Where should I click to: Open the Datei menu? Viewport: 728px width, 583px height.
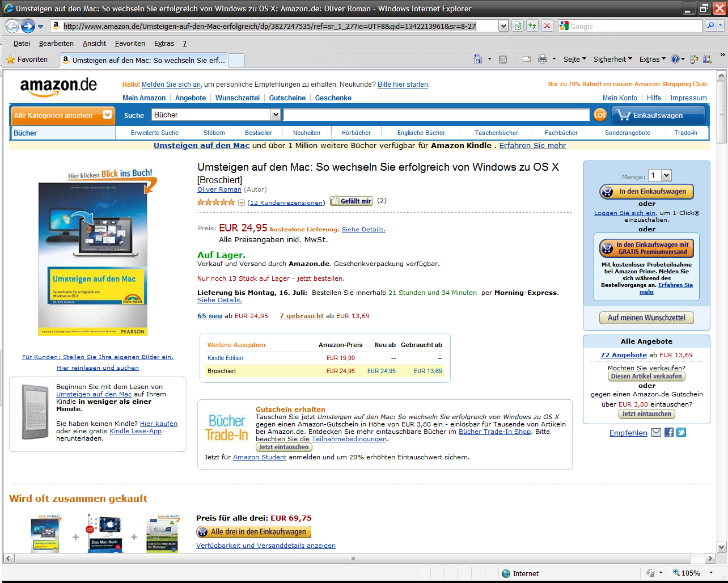pyautogui.click(x=22, y=44)
